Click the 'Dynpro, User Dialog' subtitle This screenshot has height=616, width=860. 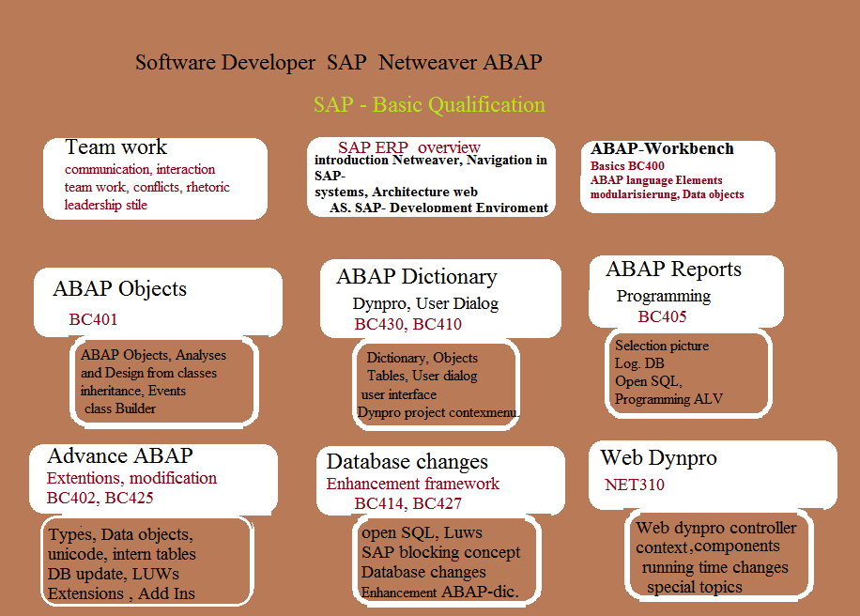tap(425, 303)
